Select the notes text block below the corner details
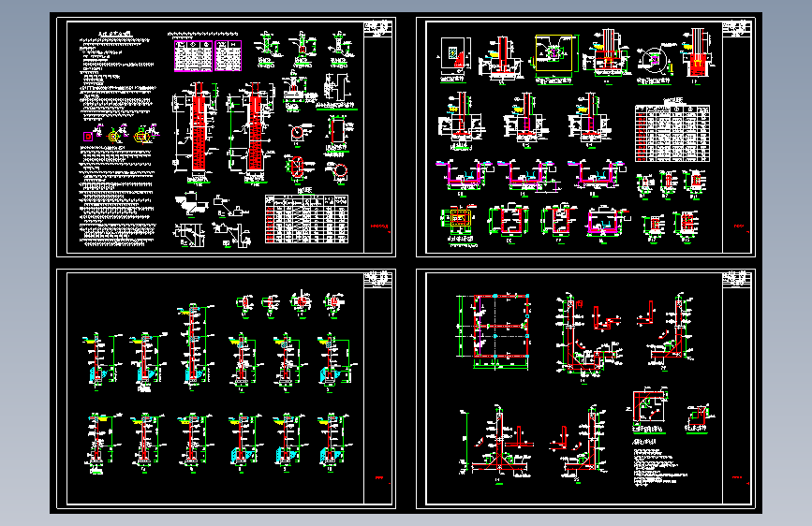This screenshot has height=526, width=812. coord(660,464)
